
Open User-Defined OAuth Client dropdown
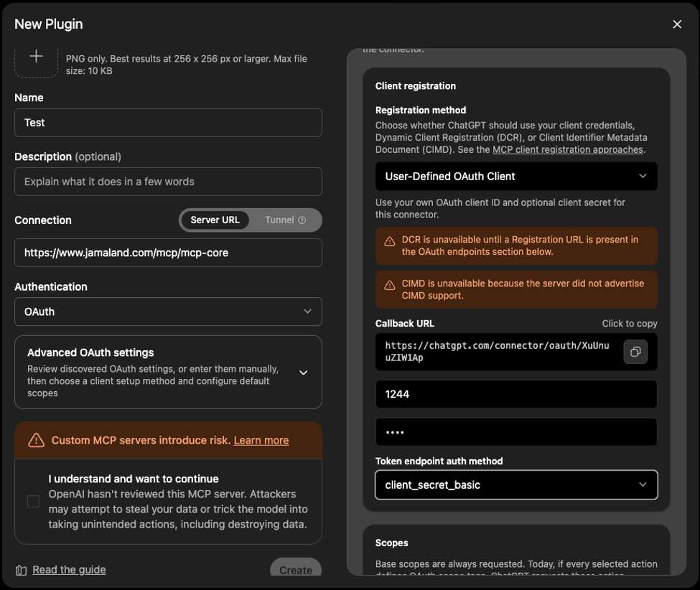pyautogui.click(x=516, y=177)
